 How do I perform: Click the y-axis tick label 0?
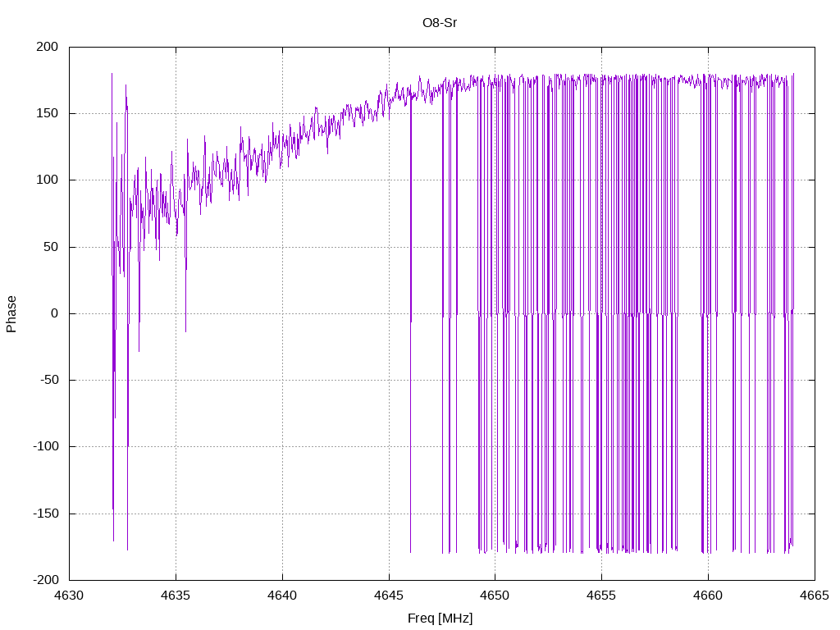tap(55, 313)
